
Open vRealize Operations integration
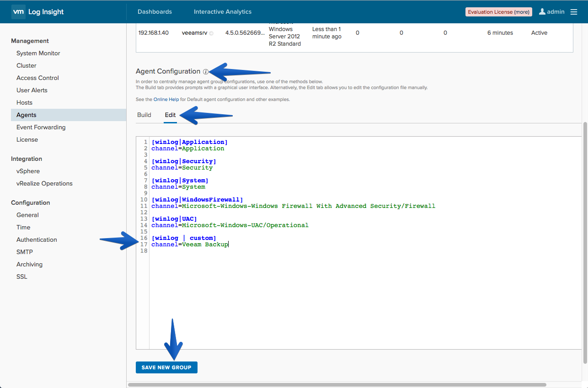coord(44,183)
